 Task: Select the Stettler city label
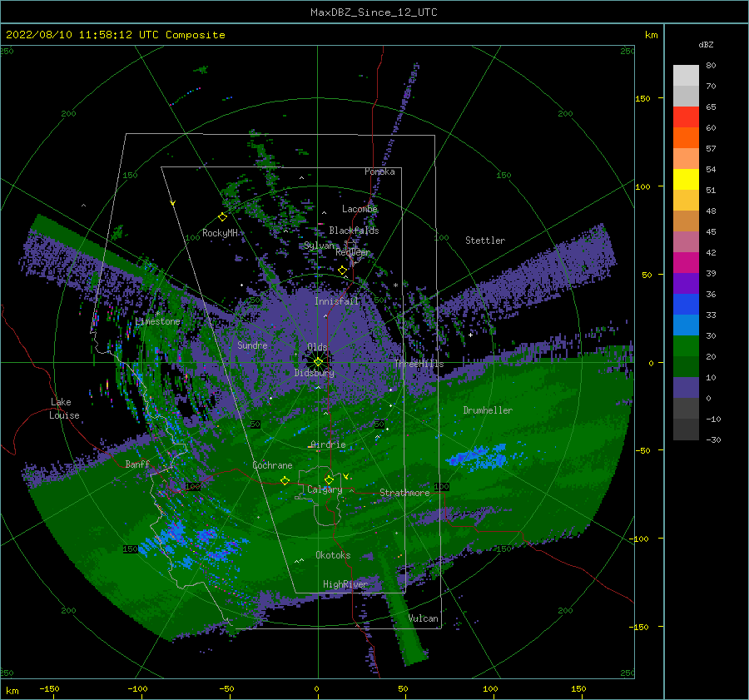(x=485, y=241)
